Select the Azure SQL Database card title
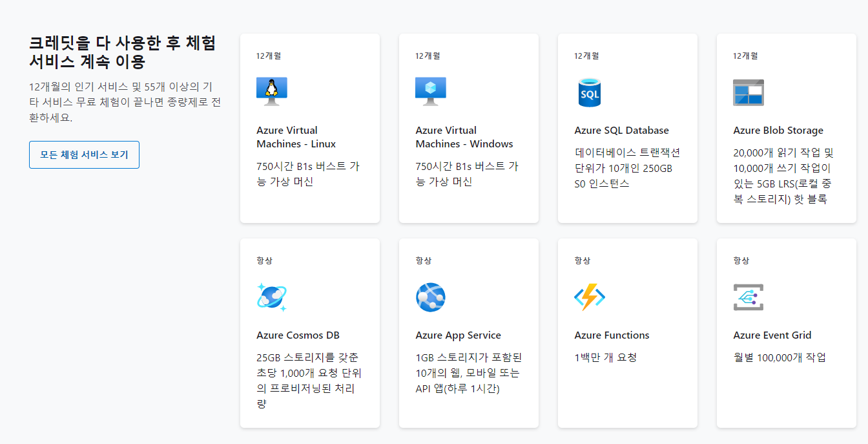 (621, 131)
